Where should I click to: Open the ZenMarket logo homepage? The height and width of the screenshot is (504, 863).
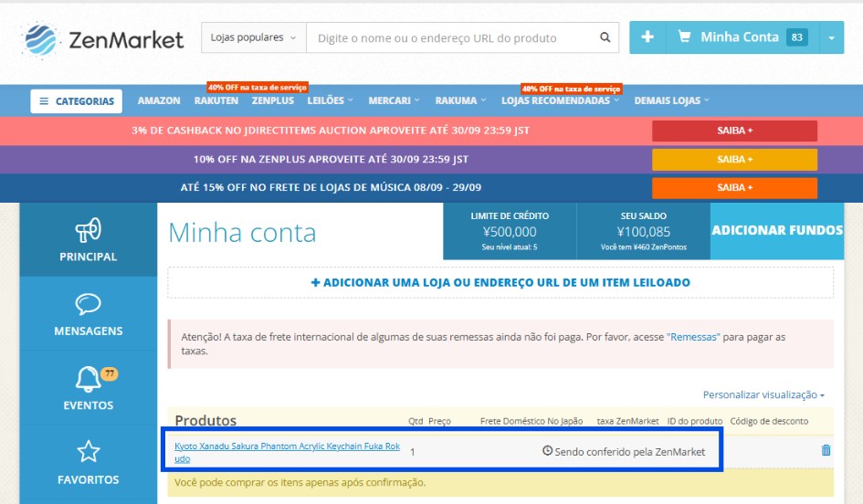tap(102, 39)
